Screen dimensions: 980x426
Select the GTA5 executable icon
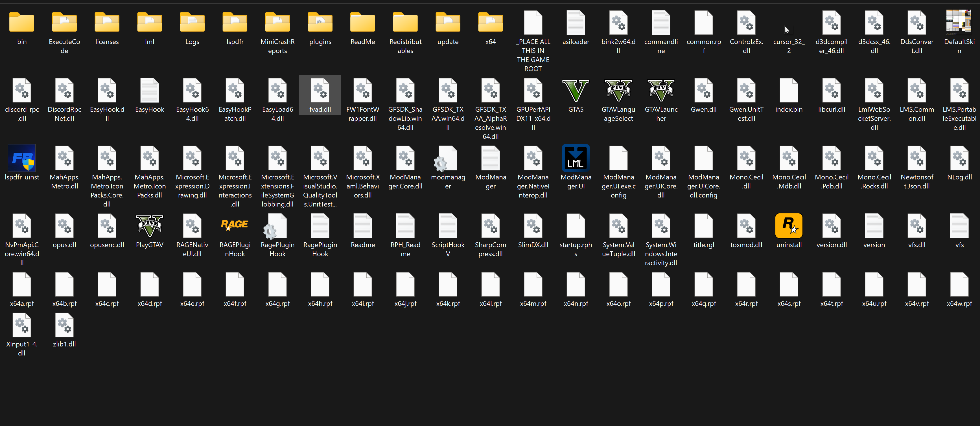(576, 91)
